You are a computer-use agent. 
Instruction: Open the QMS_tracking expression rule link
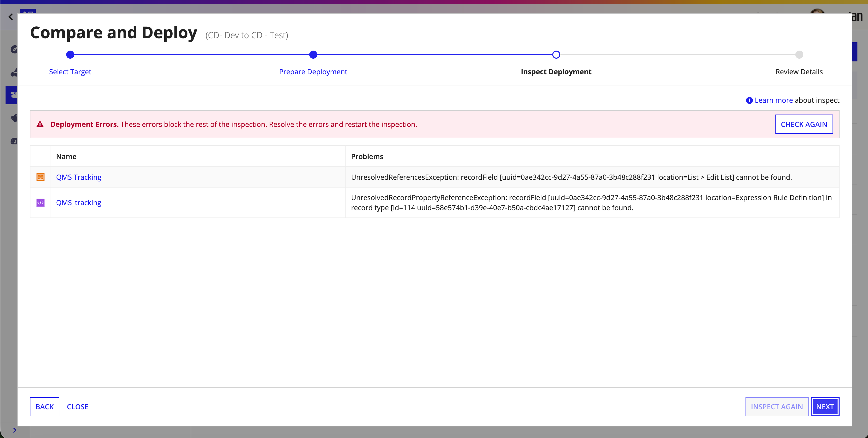click(x=78, y=203)
